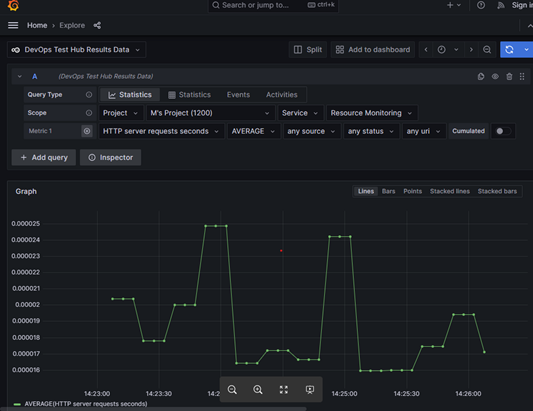Run query with blue refresh button
Image resolution: width=533 pixels, height=411 pixels.
(509, 50)
